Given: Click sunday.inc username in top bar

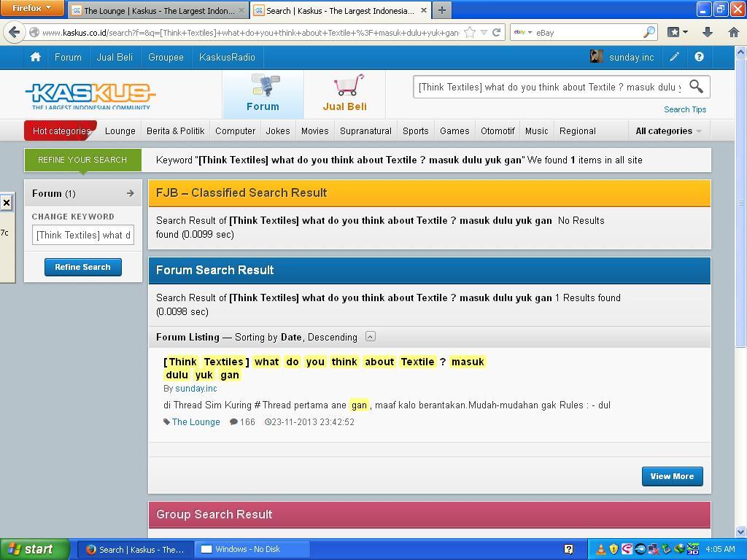Looking at the screenshot, I should click(631, 57).
